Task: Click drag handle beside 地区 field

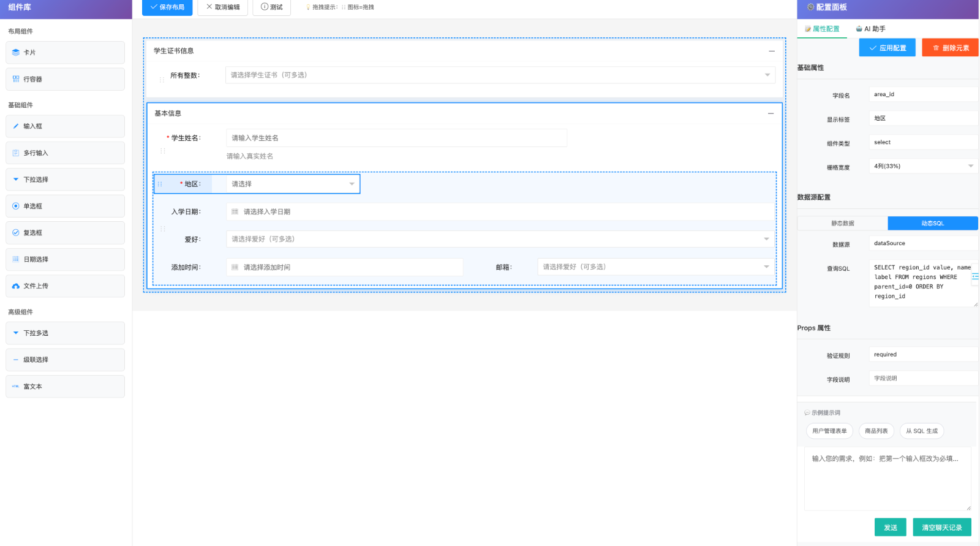Action: coord(160,184)
